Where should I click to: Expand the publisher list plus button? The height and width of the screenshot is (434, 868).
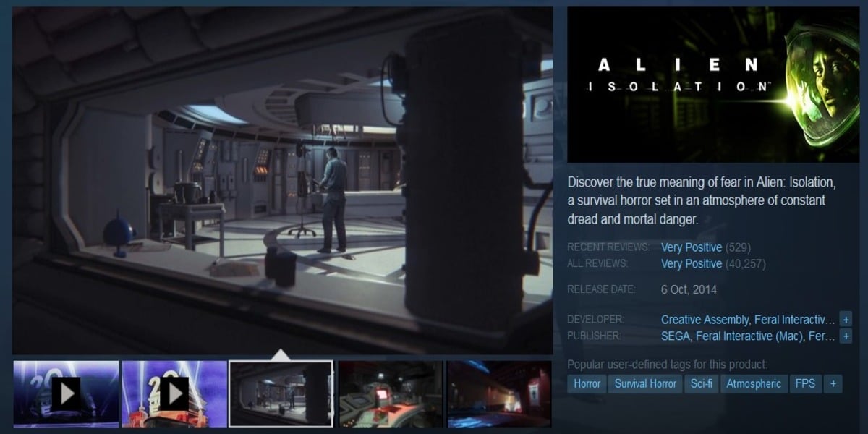[846, 336]
